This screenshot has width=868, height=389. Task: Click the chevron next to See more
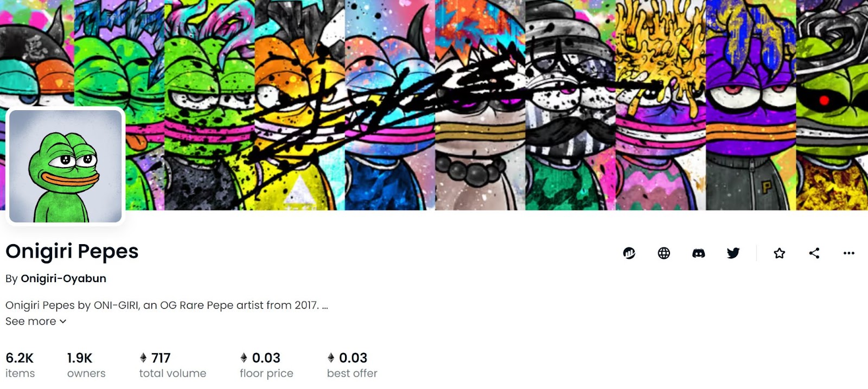pos(63,322)
